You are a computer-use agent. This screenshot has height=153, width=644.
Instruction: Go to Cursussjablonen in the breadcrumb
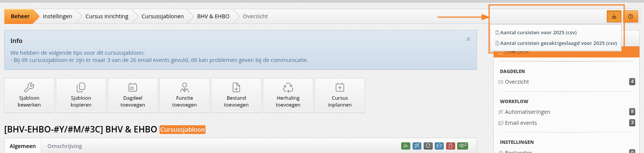click(x=163, y=16)
